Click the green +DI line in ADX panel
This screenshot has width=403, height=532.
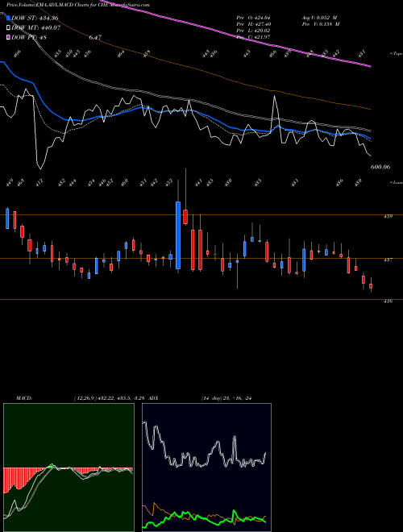(x=204, y=517)
